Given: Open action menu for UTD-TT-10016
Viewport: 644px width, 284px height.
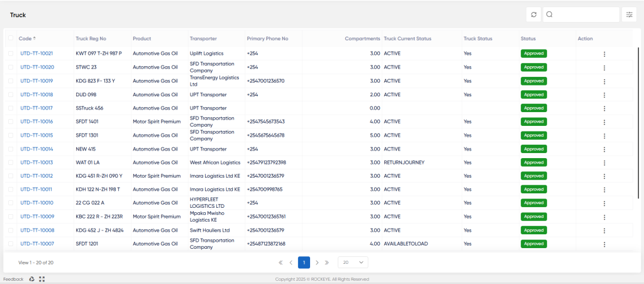Looking at the screenshot, I should [604, 122].
